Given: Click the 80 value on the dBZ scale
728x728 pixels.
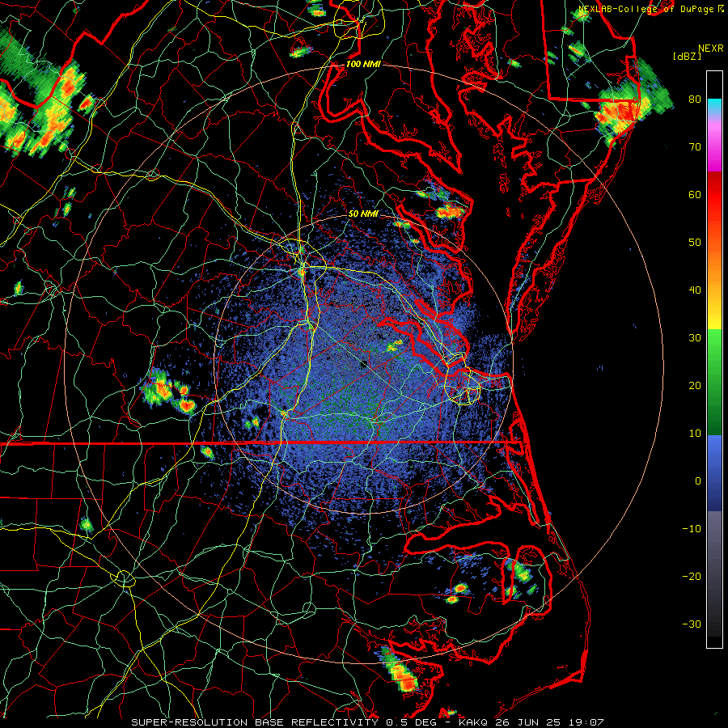Looking at the screenshot, I should pyautogui.click(x=695, y=99).
